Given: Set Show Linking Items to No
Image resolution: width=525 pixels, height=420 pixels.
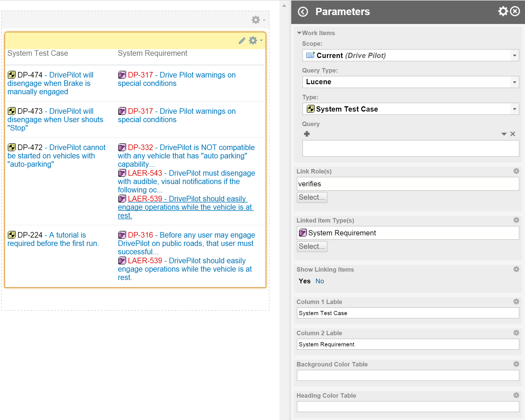Looking at the screenshot, I should point(320,281).
